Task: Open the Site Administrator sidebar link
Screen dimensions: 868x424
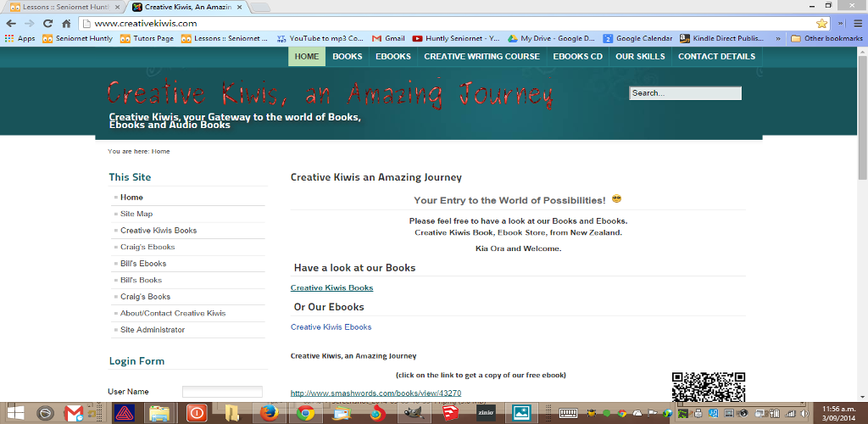Action: (x=153, y=330)
